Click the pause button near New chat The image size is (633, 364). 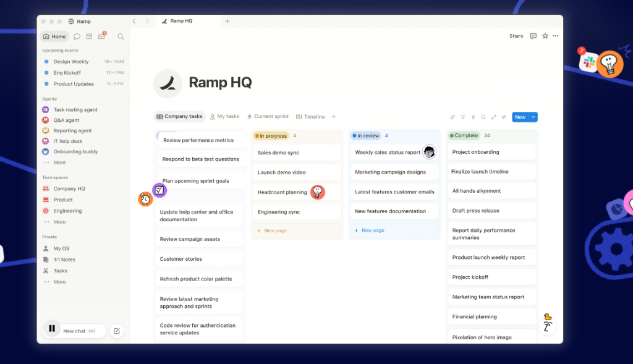pos(52,329)
